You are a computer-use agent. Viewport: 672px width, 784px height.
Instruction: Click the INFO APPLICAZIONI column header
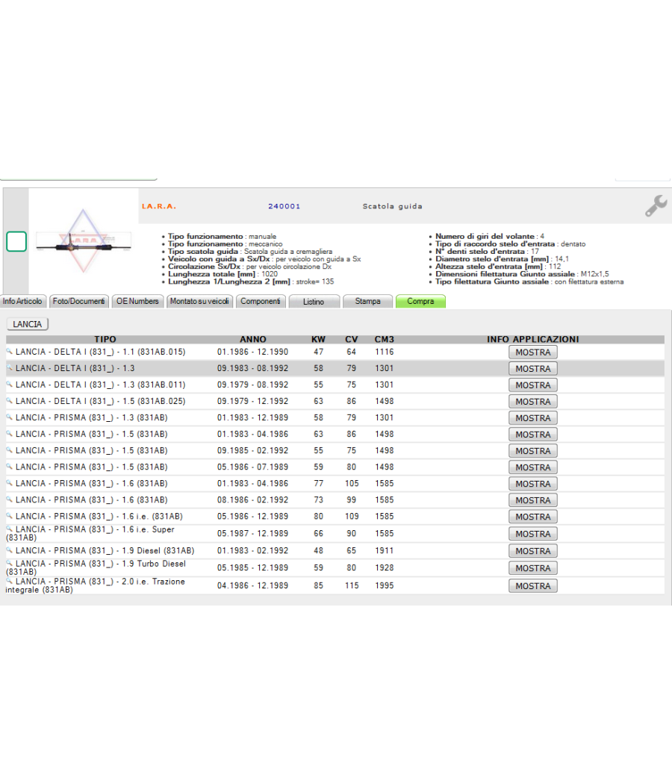533,340
